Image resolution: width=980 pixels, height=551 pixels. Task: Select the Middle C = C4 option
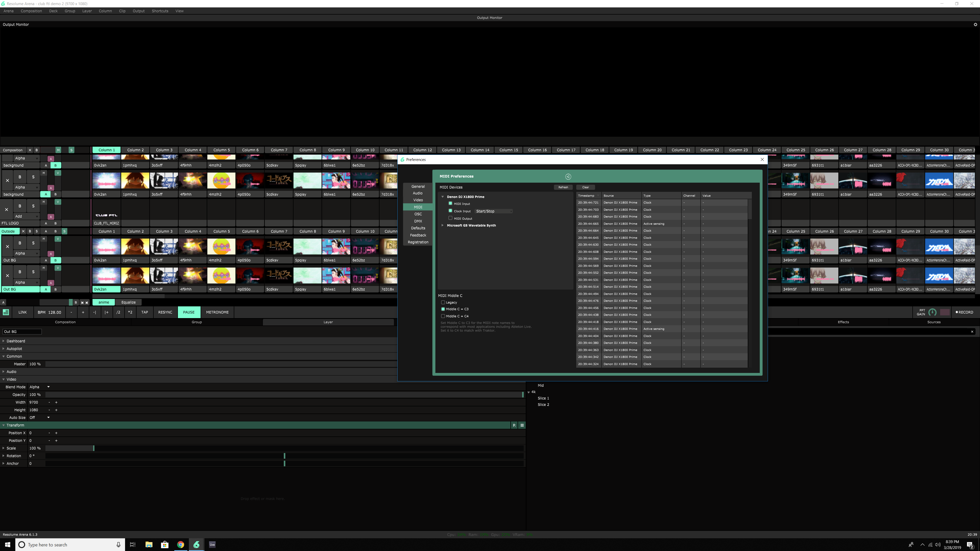[443, 316]
